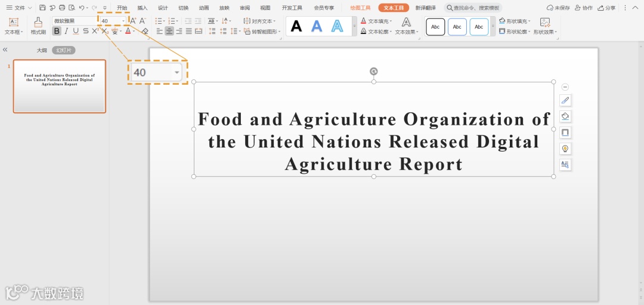Click the brush style icon beside the slide
Viewport: 644px width, 305px height.
(565, 100)
